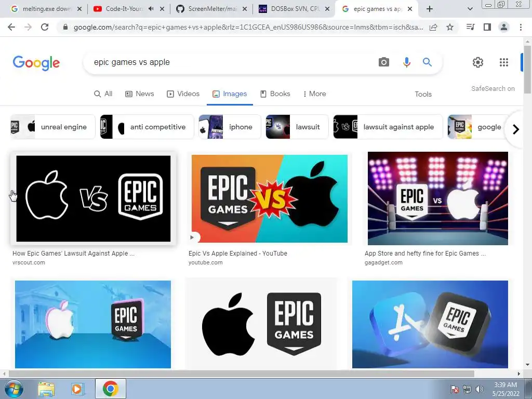Open the App Store icon and Epic image
The height and width of the screenshot is (399, 532).
coord(430,324)
